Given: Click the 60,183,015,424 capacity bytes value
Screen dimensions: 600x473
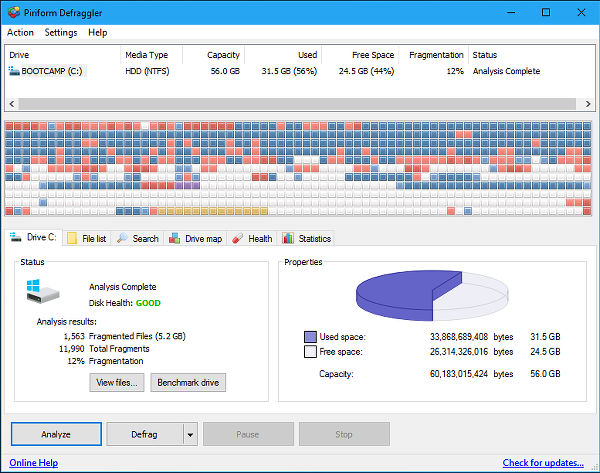Looking at the screenshot, I should pos(459,374).
